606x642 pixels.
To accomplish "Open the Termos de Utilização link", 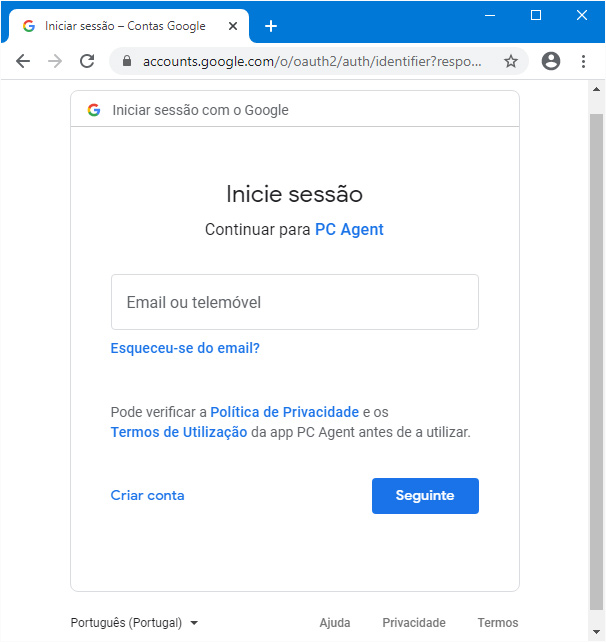I will tap(179, 432).
